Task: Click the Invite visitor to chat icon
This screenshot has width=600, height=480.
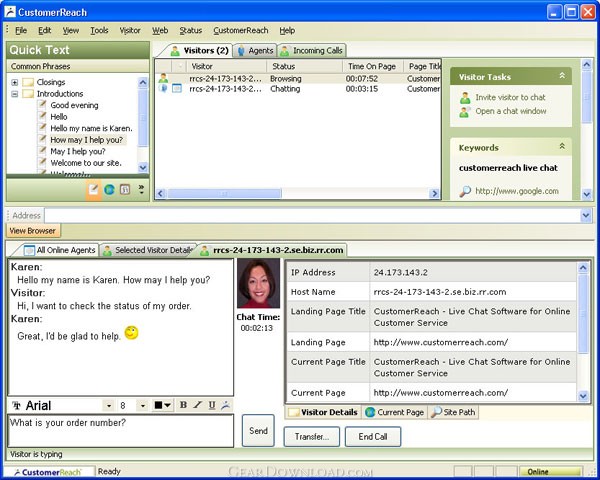Action: 465,98
